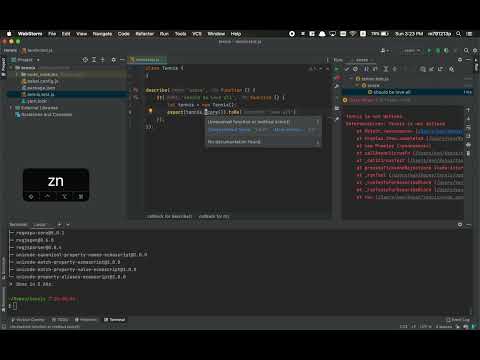Select babel.config.js in project tree
Viewport: 480px width, 360px height.
[40, 81]
